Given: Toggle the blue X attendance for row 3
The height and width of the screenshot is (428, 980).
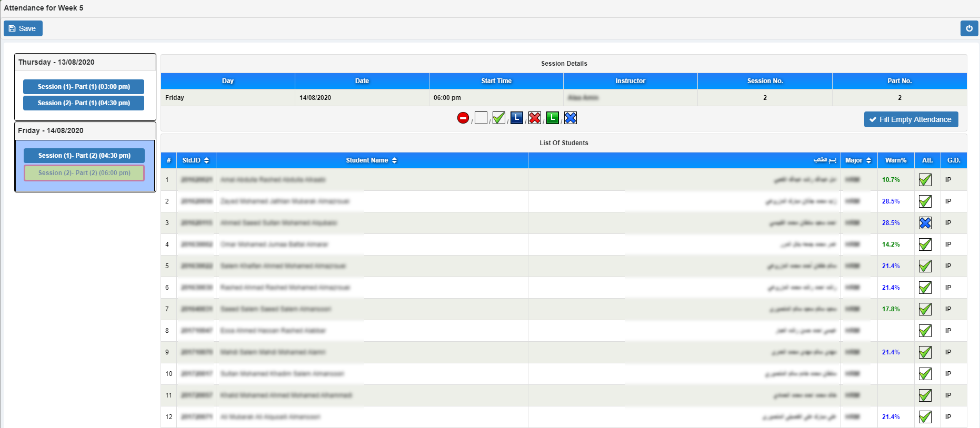Looking at the screenshot, I should pyautogui.click(x=925, y=223).
